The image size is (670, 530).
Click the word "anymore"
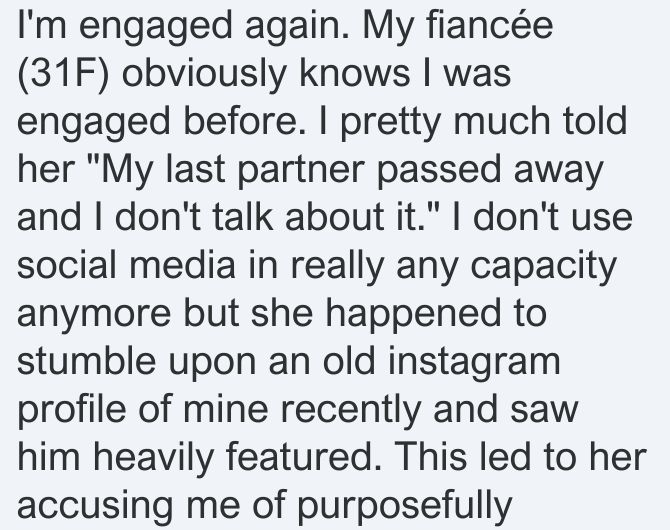coord(94,315)
